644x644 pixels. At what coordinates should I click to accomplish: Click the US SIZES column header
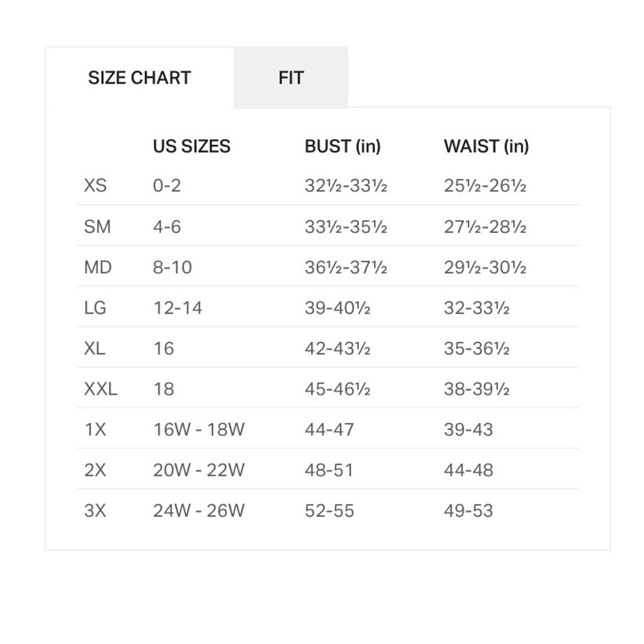tap(191, 146)
